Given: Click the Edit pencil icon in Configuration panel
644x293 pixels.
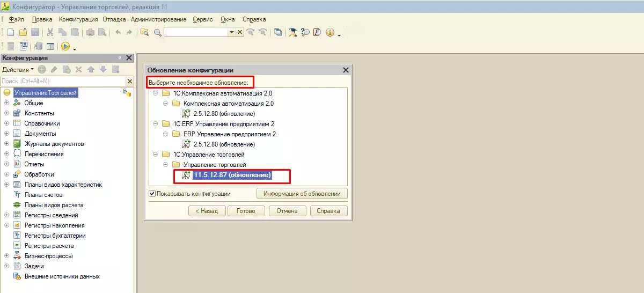Looking at the screenshot, I should 54,69.
